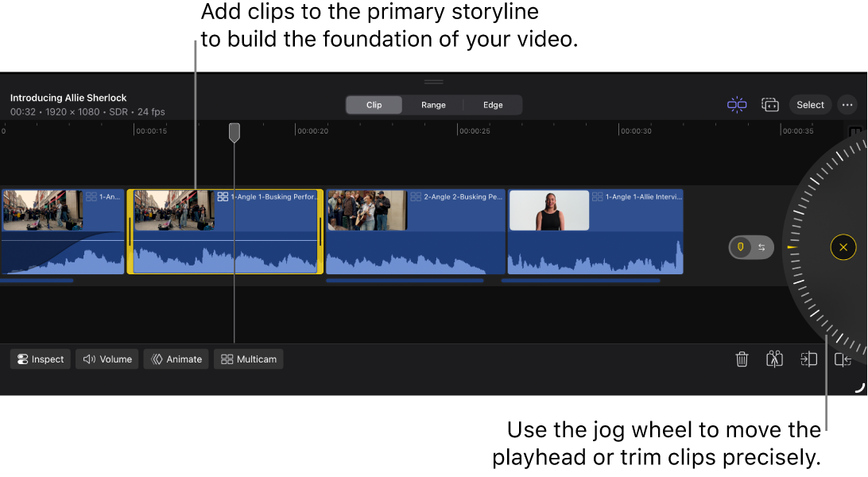Split the clip using the scissors icon

[x=775, y=359]
